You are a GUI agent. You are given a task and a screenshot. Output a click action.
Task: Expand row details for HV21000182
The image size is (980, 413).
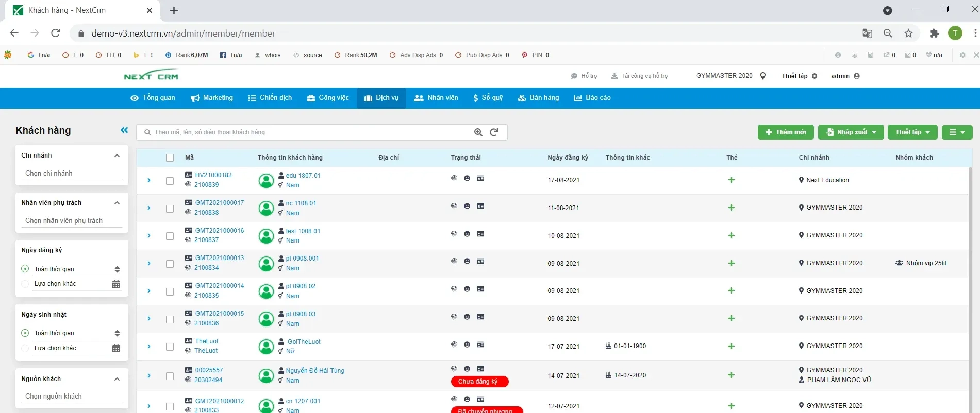pos(149,180)
